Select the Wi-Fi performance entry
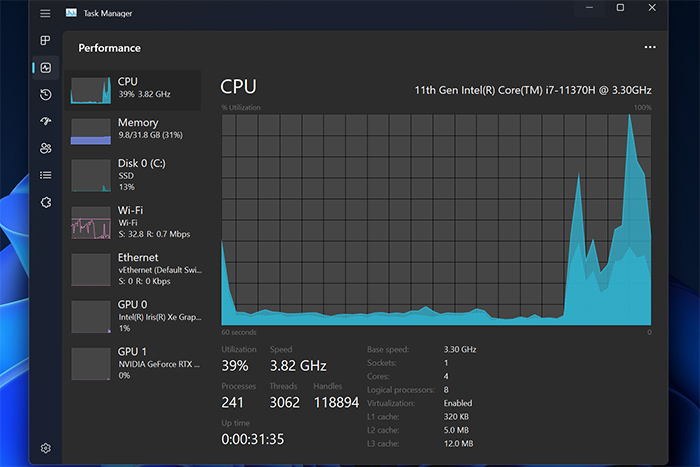 (133, 222)
